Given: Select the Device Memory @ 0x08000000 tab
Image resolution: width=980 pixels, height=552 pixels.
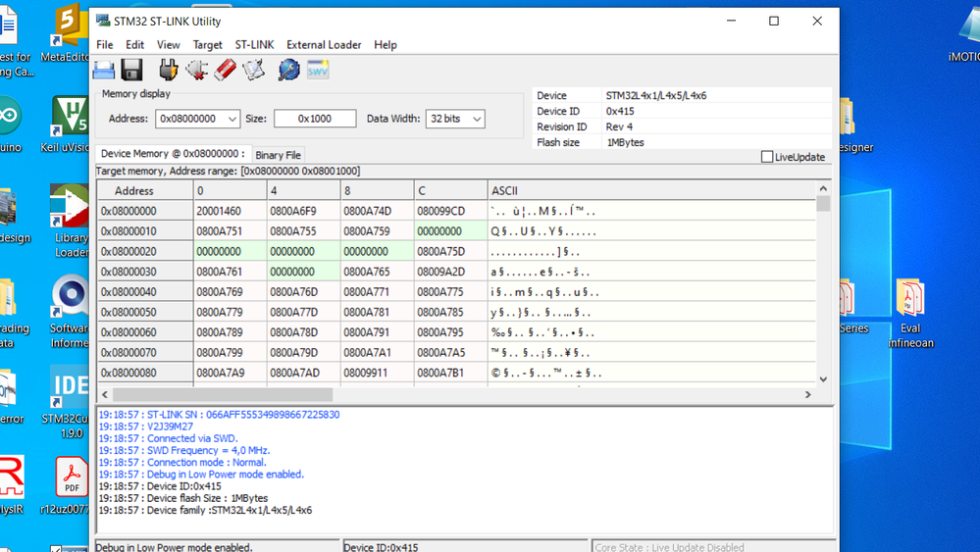Looking at the screenshot, I should [173, 154].
